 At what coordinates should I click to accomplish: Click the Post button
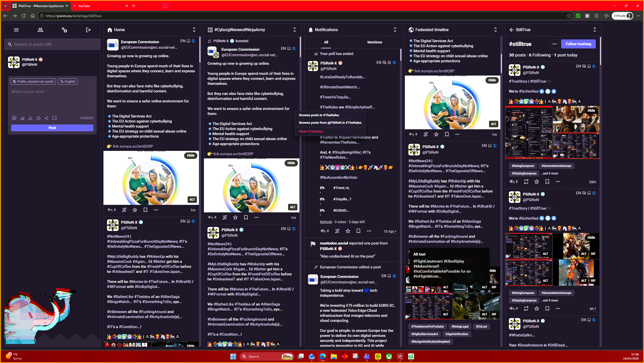tap(52, 128)
